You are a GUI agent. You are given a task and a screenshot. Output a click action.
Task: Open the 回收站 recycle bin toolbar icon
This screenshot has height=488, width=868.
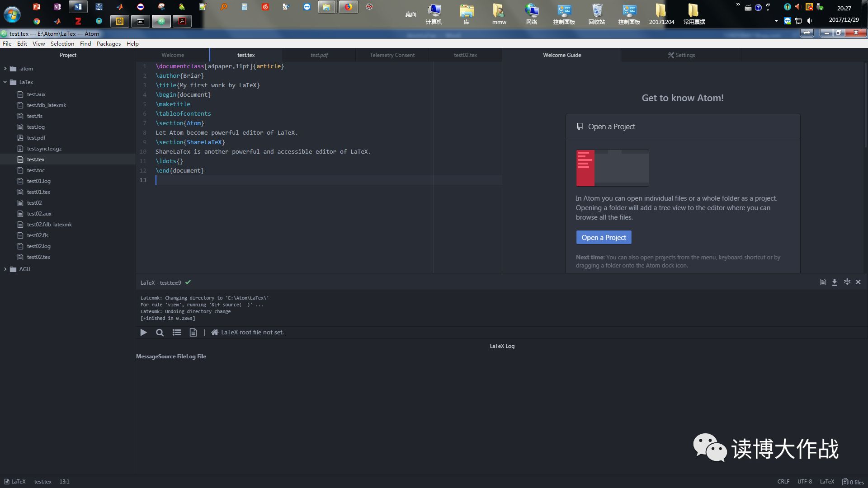(x=597, y=14)
